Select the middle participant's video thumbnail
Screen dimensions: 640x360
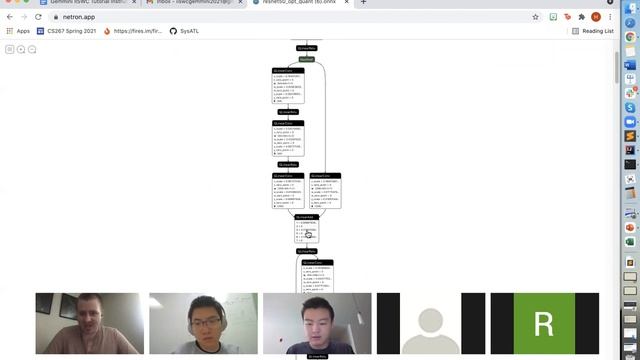coord(317,323)
